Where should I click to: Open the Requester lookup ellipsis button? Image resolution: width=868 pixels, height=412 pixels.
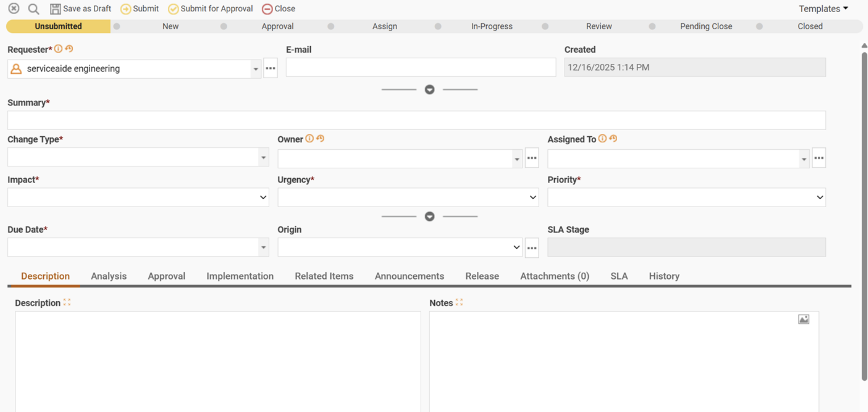point(270,68)
